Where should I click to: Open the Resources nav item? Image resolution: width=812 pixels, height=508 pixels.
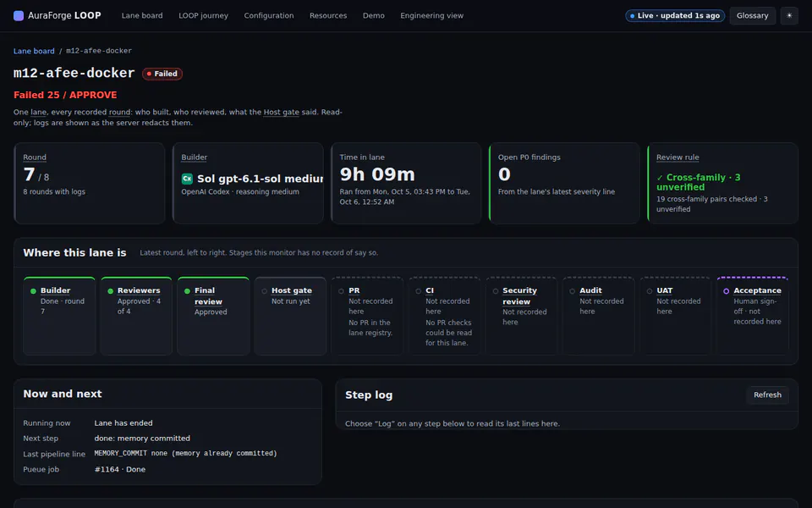point(328,15)
